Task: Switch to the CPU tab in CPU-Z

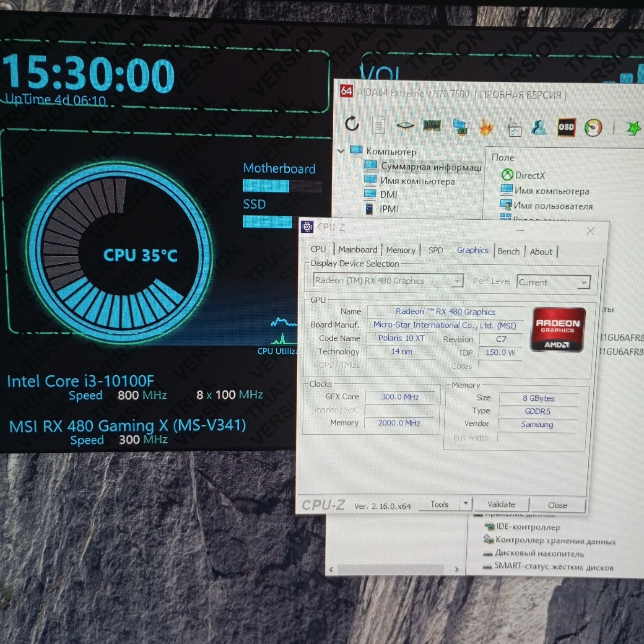Action: point(318,249)
